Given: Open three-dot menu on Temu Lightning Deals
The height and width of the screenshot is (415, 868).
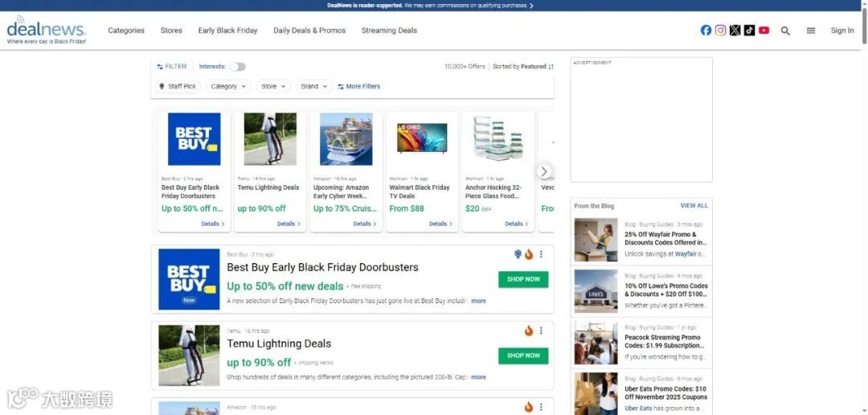Looking at the screenshot, I should pos(541,331).
